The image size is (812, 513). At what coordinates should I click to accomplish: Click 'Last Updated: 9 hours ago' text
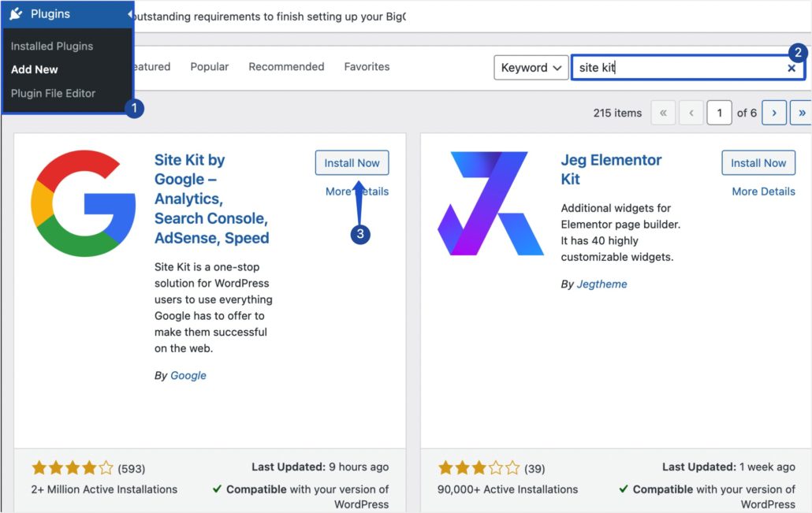(320, 467)
